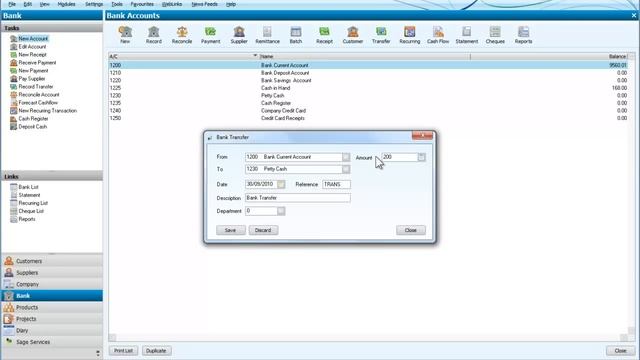
Task: Open Company module in navigation pane
Action: [52, 284]
